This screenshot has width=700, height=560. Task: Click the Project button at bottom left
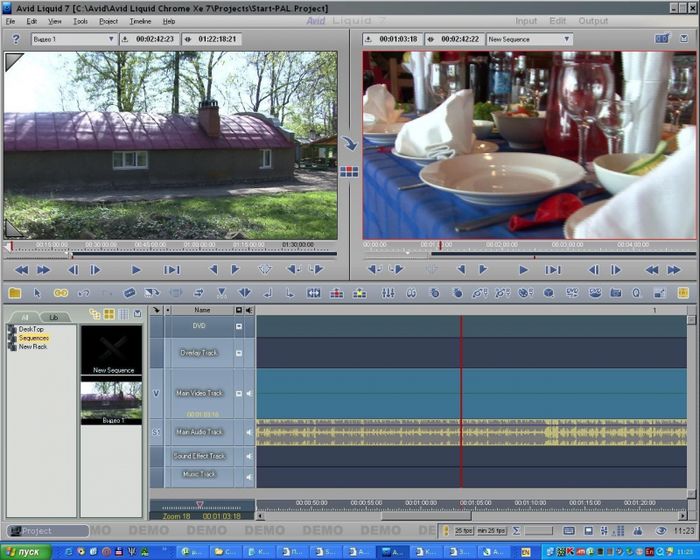coord(47,531)
